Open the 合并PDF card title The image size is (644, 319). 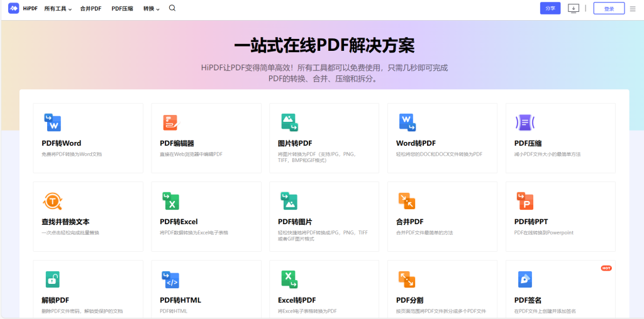pos(409,222)
